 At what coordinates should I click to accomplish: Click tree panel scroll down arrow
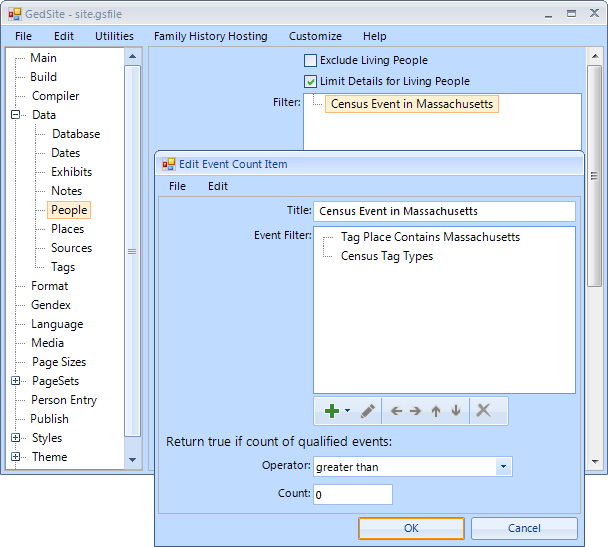(132, 460)
